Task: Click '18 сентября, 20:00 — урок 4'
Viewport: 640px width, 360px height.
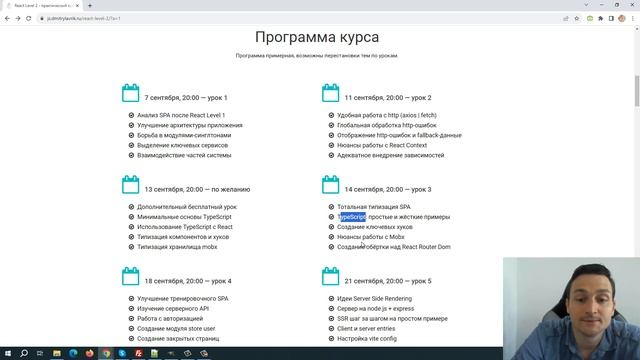Action: [188, 281]
